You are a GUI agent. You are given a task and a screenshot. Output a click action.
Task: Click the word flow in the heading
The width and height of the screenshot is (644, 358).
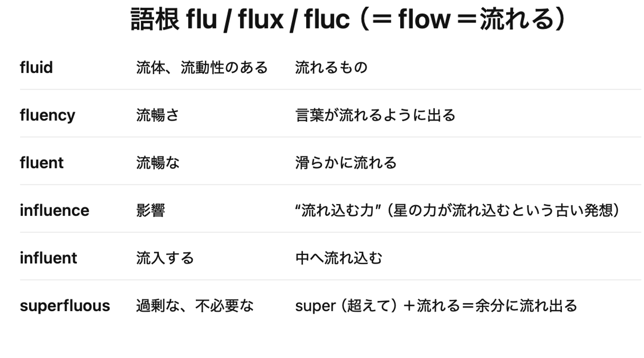[x=424, y=19]
